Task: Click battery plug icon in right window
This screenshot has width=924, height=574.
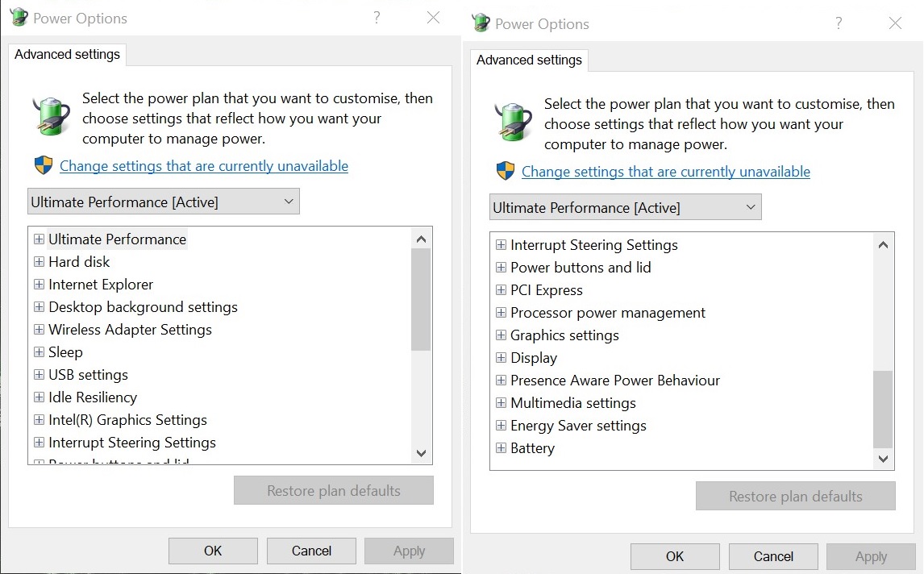Action: point(514,122)
